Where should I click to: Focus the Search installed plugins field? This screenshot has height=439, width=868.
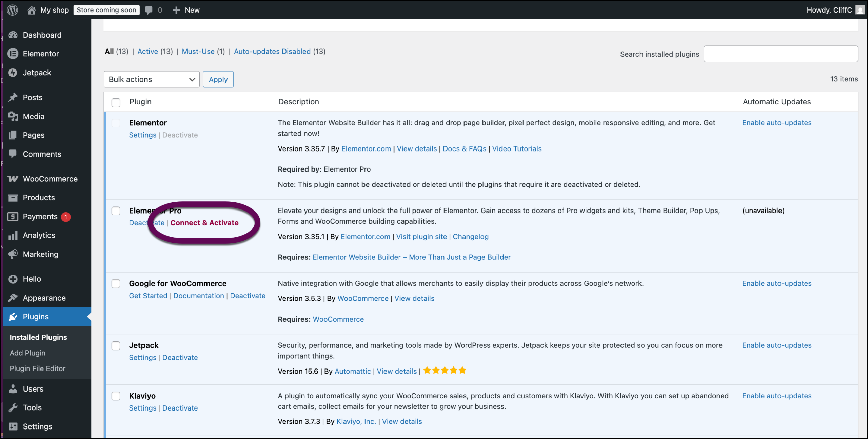coord(781,54)
